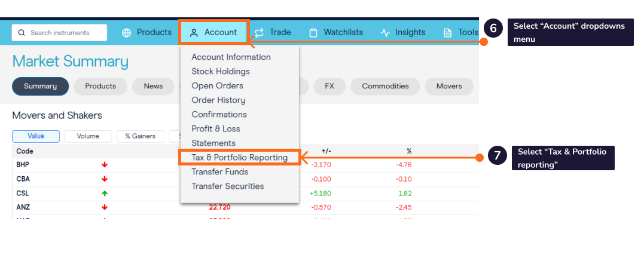Open the Watchlists menu
The width and height of the screenshot is (644, 267).
(x=336, y=32)
